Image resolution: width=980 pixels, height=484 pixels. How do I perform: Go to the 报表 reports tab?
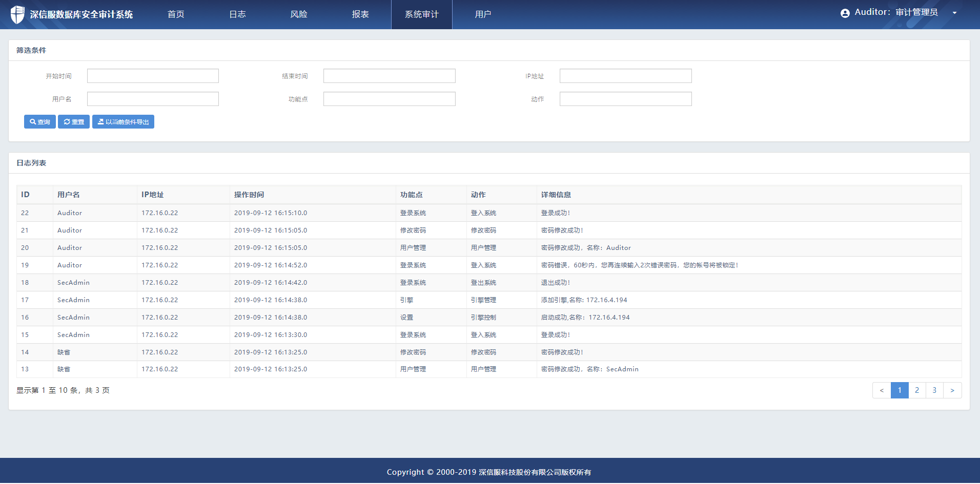click(360, 14)
